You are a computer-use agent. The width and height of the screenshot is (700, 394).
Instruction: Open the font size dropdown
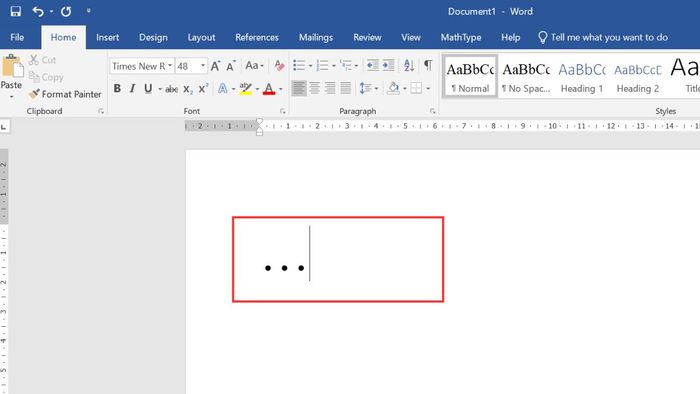click(203, 66)
